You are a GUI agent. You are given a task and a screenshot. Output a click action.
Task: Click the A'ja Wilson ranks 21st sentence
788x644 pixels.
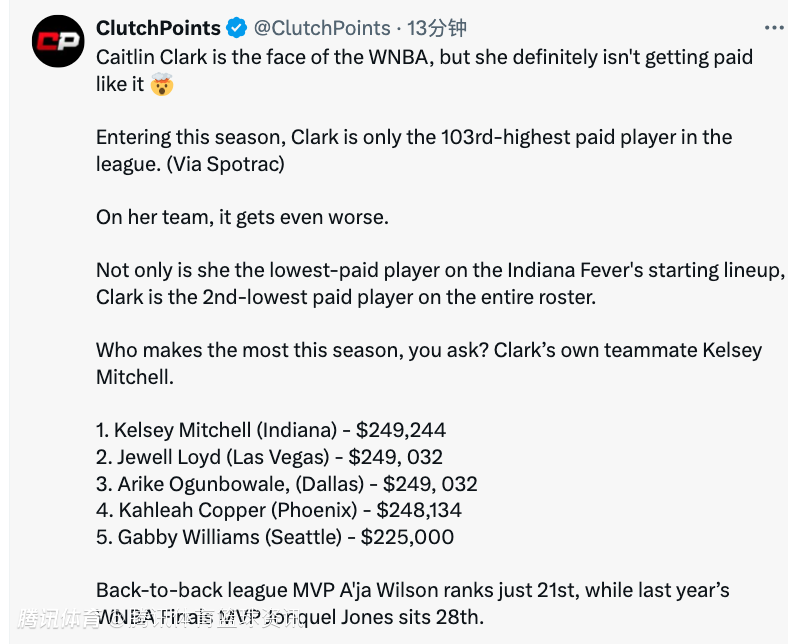[413, 603]
